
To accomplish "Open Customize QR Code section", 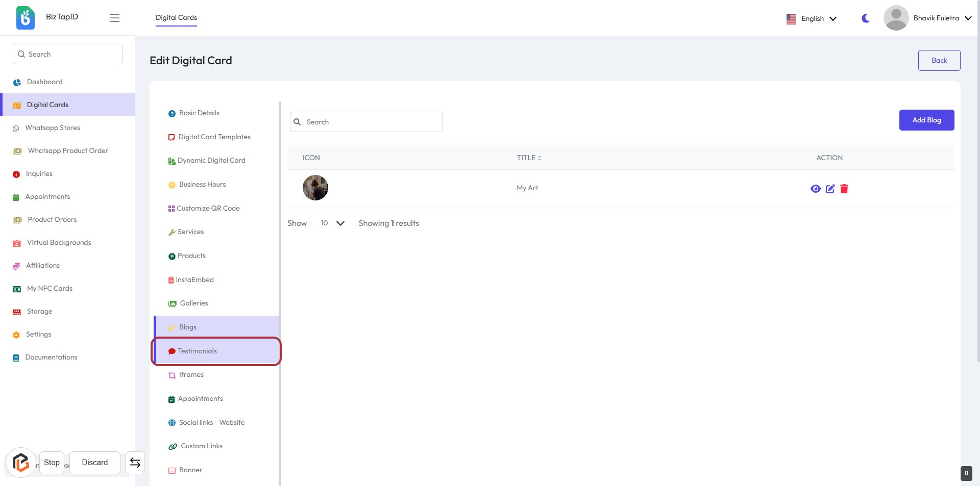I will click(x=208, y=208).
